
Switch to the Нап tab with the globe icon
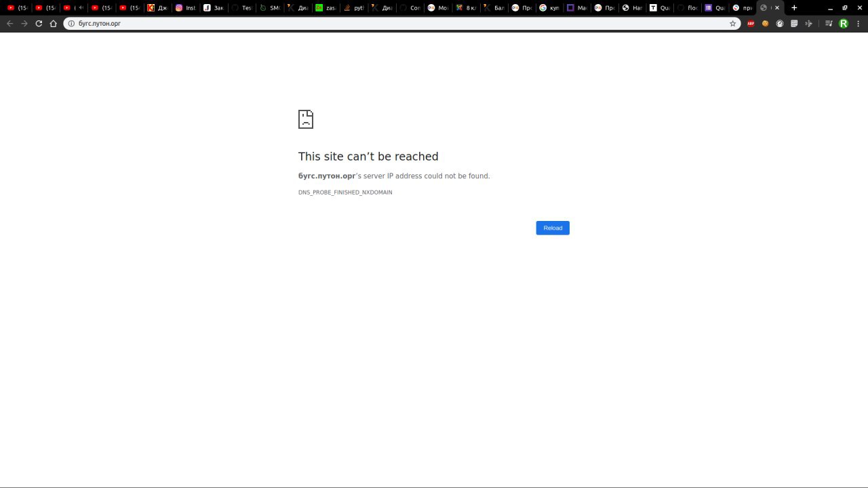633,7
